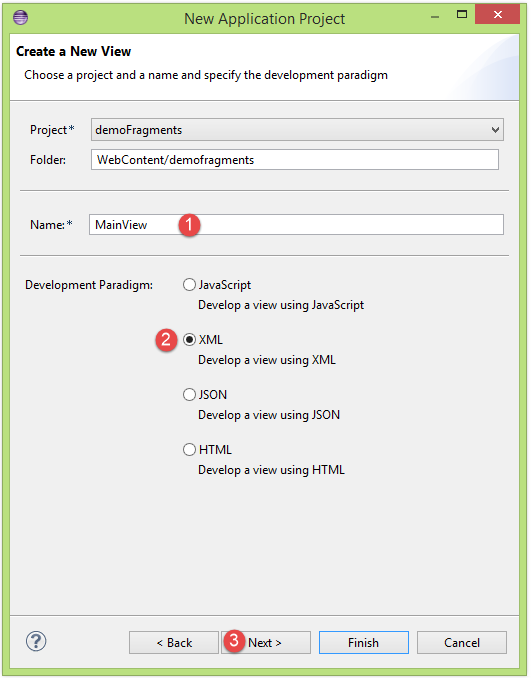Select the XML radio button
The width and height of the screenshot is (531, 678).
189,340
